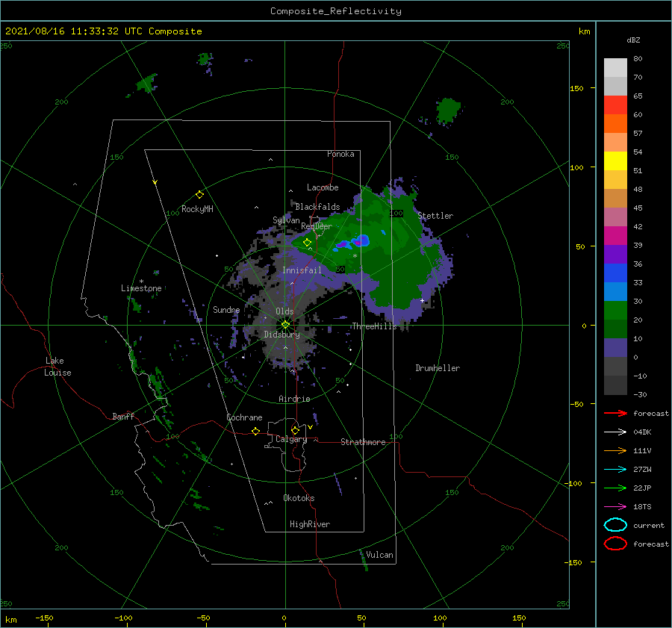Click the asterisk marker above Limestone
Image resolution: width=672 pixels, height=628 pixels.
pos(141,282)
